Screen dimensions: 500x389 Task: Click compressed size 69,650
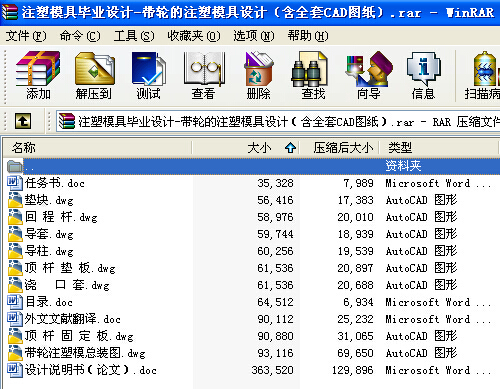[355, 353]
